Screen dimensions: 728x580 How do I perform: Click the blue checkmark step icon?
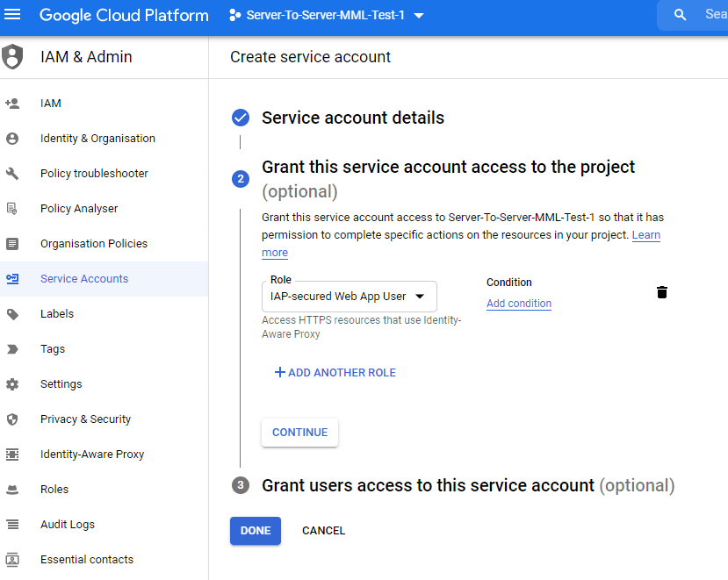(x=241, y=118)
